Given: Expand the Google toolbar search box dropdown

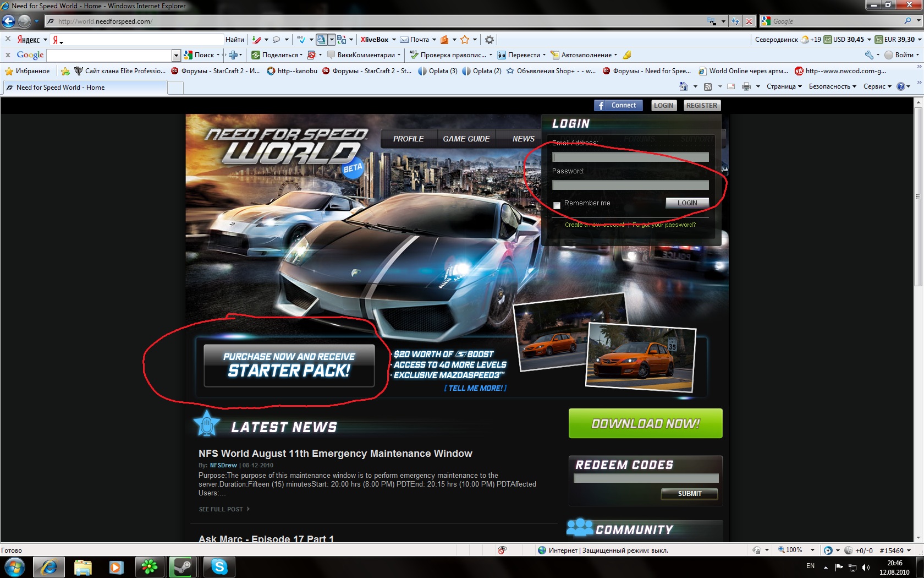Looking at the screenshot, I should click(x=176, y=55).
